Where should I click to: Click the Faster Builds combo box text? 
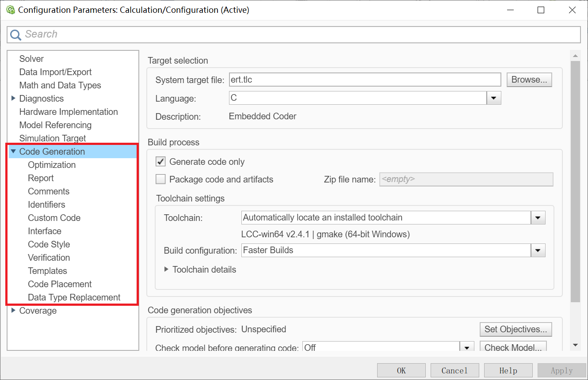point(268,251)
